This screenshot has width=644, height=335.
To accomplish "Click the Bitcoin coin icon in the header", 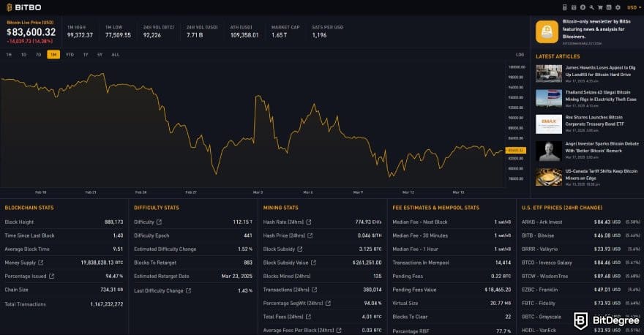I will [x=583, y=7].
